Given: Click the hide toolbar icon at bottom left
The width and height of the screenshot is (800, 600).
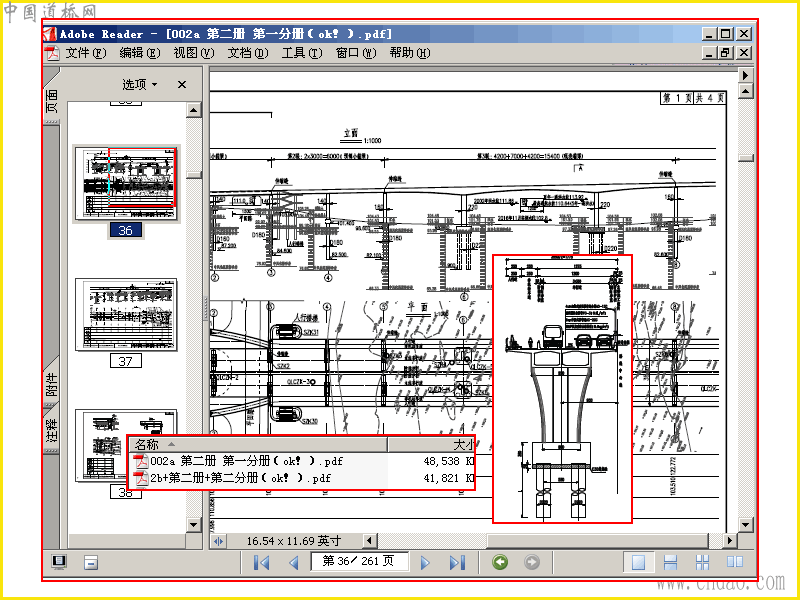Looking at the screenshot, I should pos(91,563).
